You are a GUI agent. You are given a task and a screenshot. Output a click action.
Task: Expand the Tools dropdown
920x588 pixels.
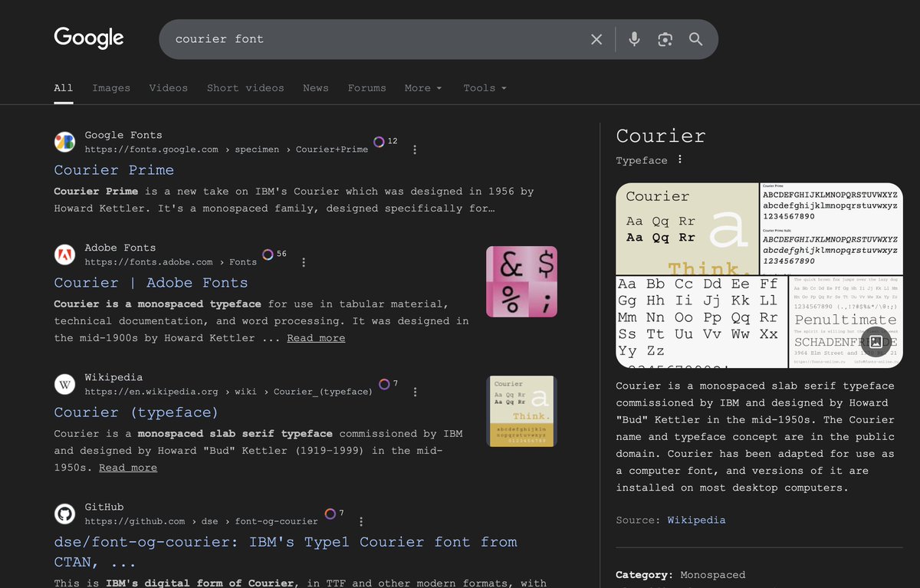[x=485, y=88]
